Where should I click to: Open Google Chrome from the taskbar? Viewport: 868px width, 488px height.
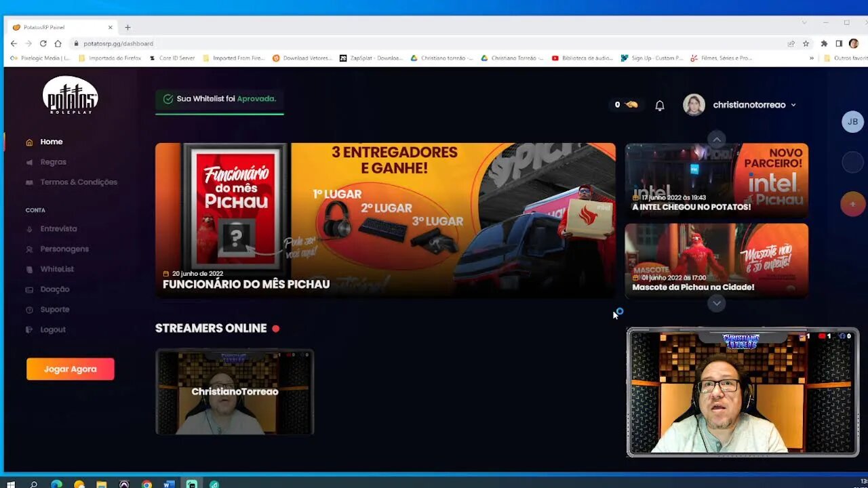click(x=146, y=484)
